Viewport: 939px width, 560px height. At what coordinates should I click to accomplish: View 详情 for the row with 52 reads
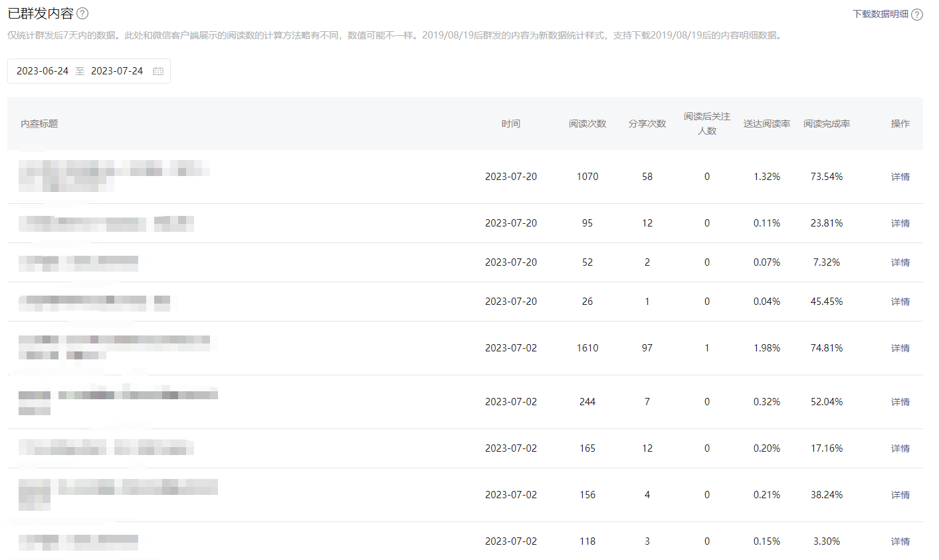pyautogui.click(x=900, y=262)
